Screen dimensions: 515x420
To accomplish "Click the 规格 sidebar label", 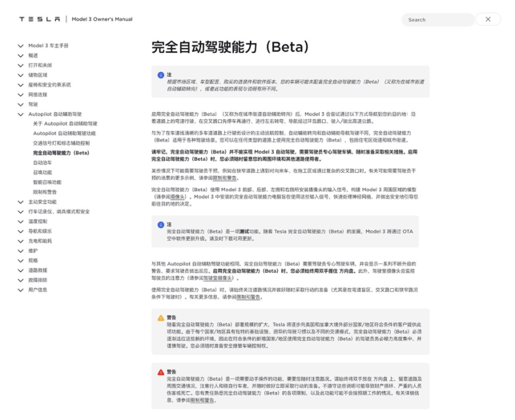I will tap(33, 261).
